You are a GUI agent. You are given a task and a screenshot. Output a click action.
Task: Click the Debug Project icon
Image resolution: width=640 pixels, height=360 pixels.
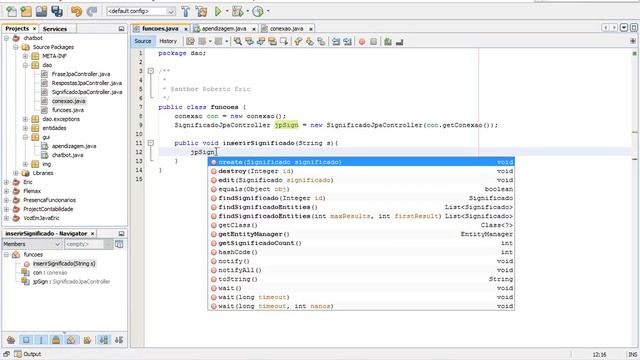[x=237, y=11]
